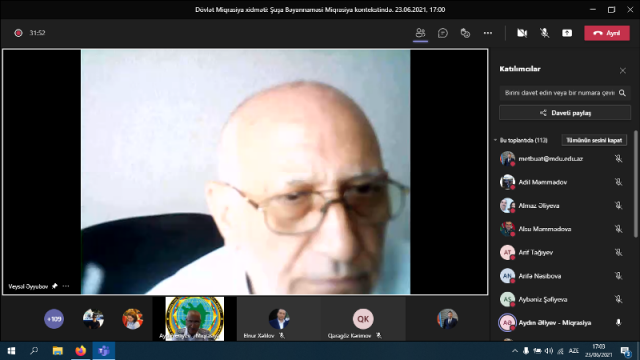Open the breakout rooms icon
The image size is (640, 360).
click(x=465, y=33)
